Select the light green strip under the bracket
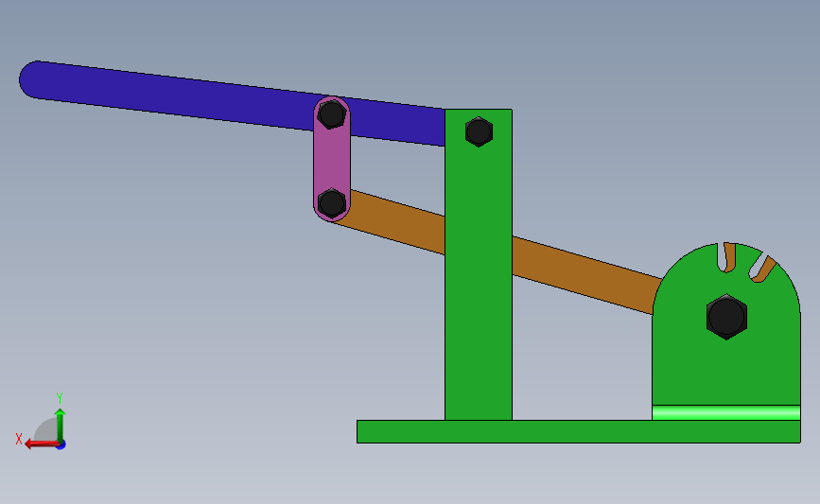This screenshot has height=504, width=820. [726, 412]
